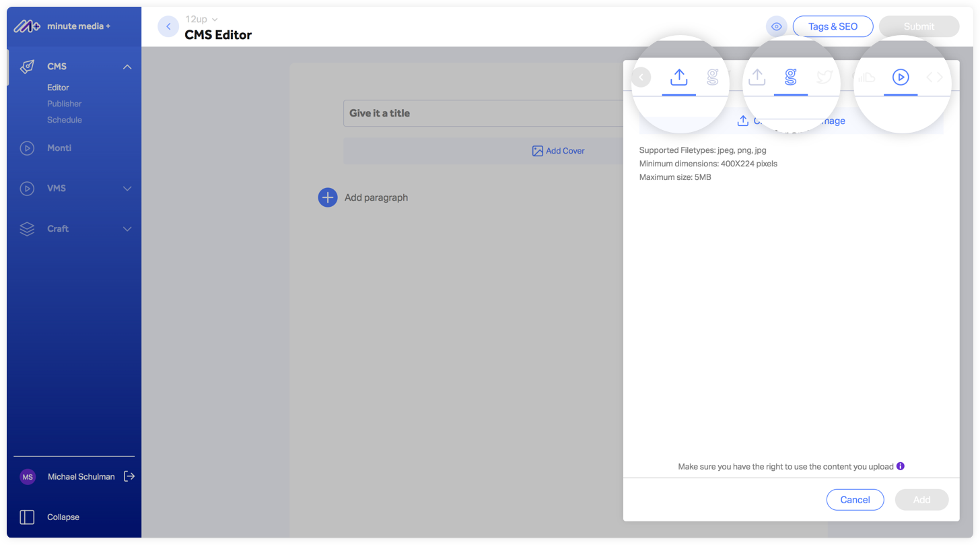Click the Supported Filetypes text line

[703, 150]
